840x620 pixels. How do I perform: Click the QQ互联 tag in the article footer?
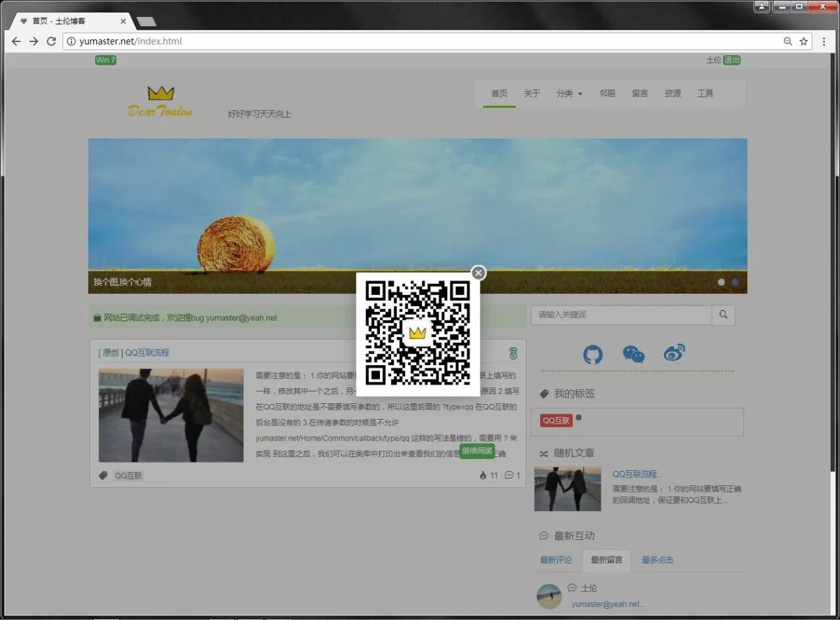(x=129, y=476)
